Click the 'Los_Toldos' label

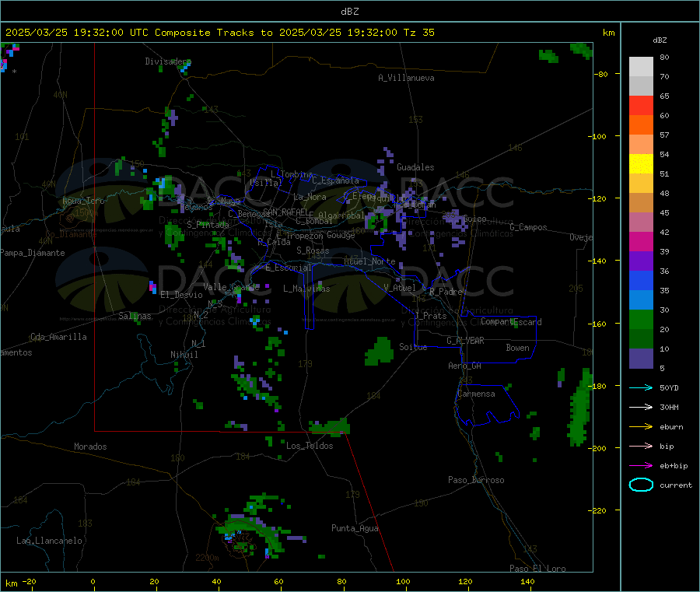pyautogui.click(x=310, y=446)
